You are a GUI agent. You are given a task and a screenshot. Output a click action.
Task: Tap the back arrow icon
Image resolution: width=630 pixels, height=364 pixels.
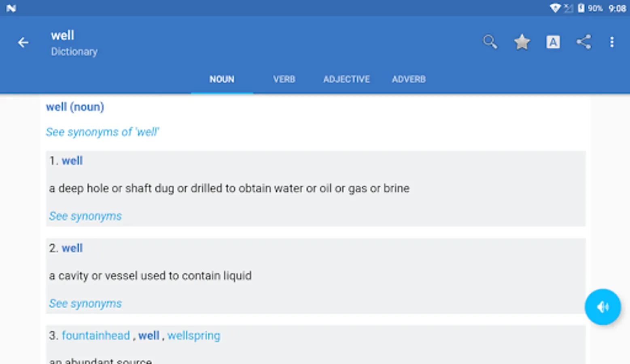[23, 42]
